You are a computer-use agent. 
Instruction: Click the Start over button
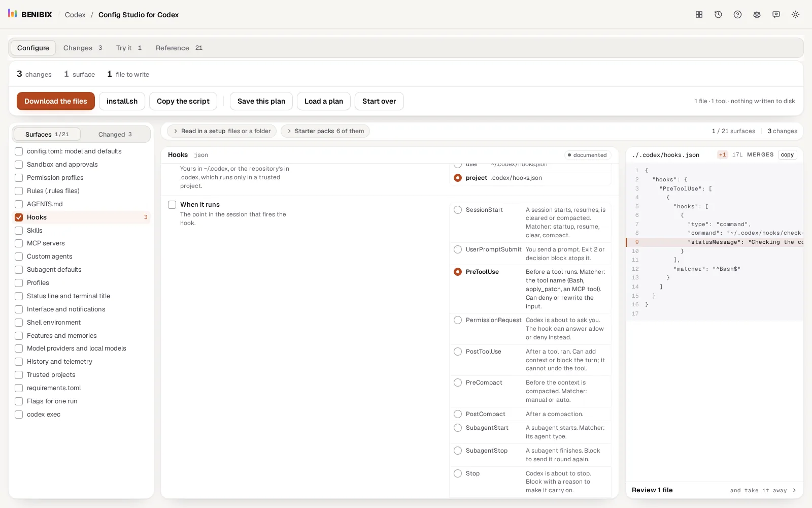[x=379, y=101]
